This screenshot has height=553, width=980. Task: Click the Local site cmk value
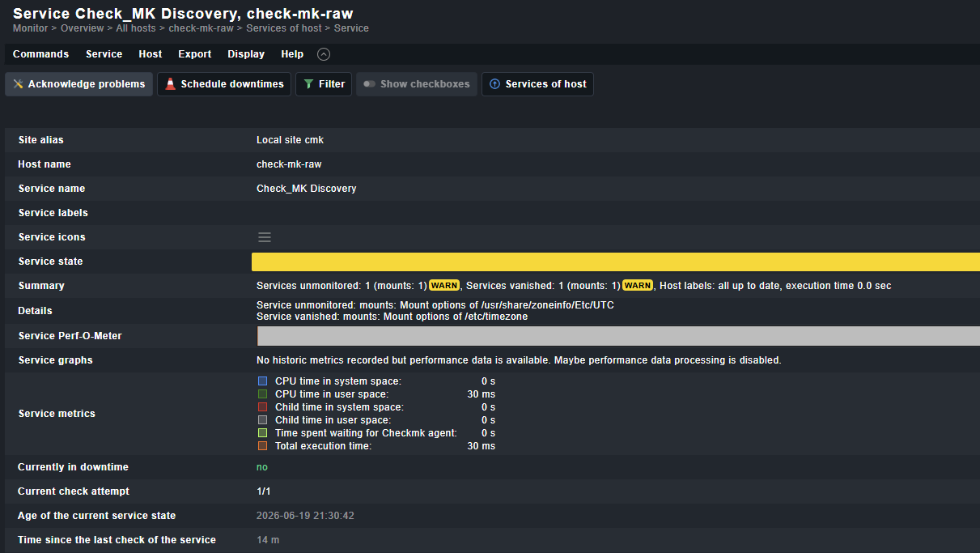coord(290,140)
